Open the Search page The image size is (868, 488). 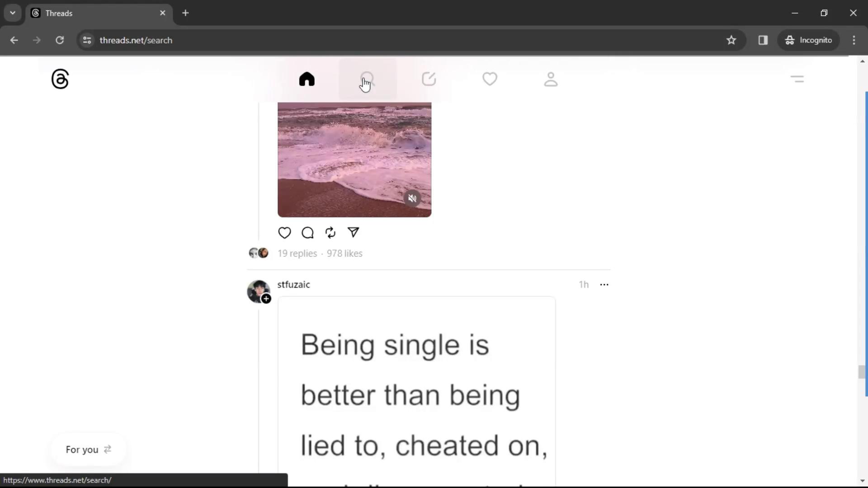368,79
